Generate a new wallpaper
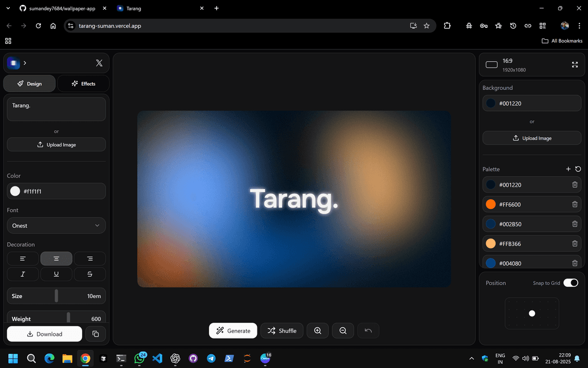This screenshot has width=588, height=368. 233,330
